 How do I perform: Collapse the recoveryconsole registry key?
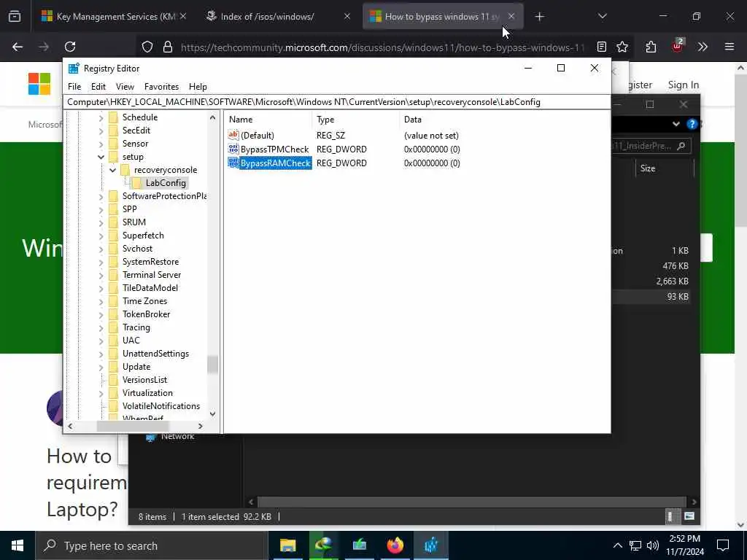113,170
